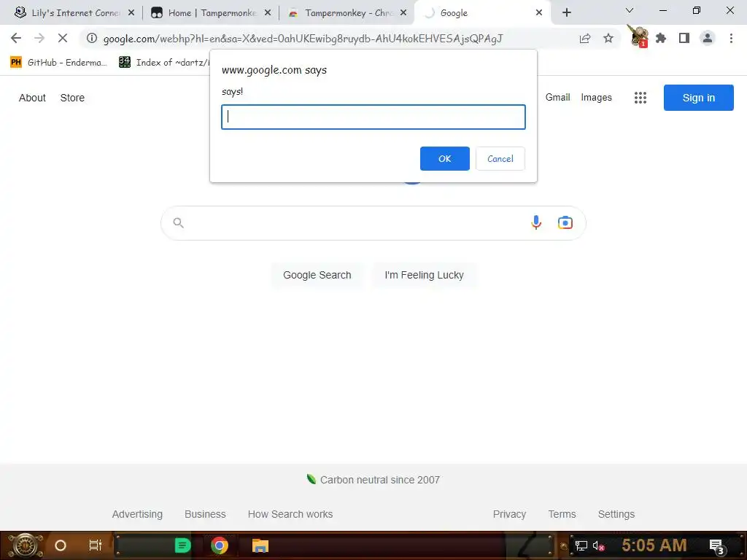Dismiss the dialog with Cancel
The width and height of the screenshot is (747, 560).
click(x=500, y=158)
